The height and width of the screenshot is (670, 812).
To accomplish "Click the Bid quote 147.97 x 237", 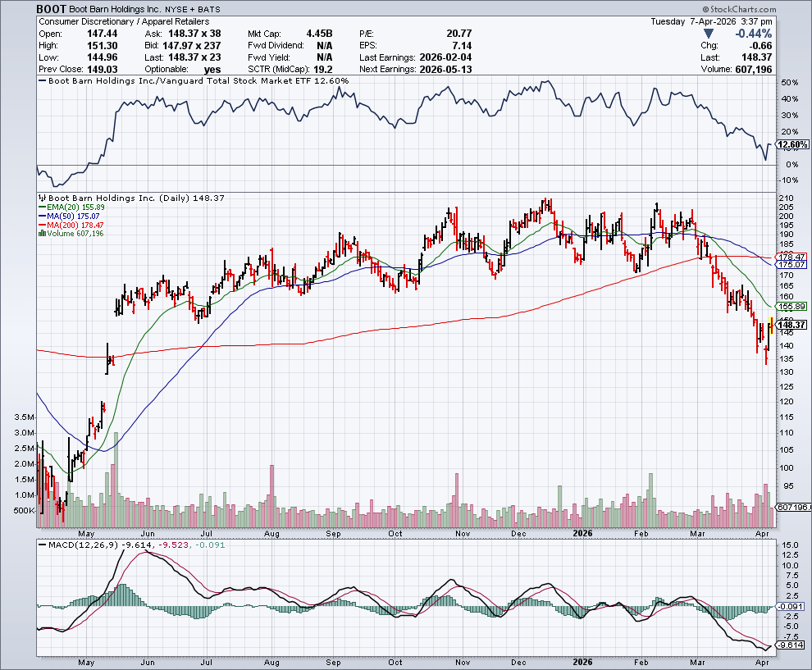I will tap(192, 46).
